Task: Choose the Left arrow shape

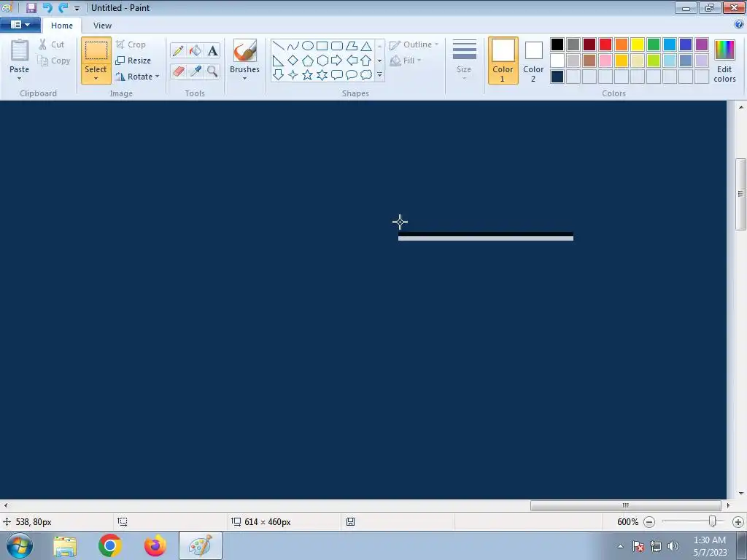Action: point(352,61)
